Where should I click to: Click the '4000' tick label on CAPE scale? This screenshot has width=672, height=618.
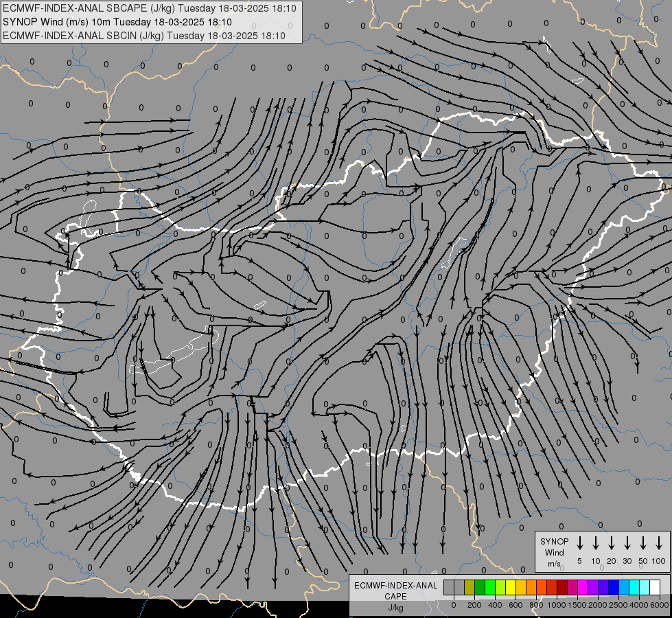pyautogui.click(x=639, y=605)
